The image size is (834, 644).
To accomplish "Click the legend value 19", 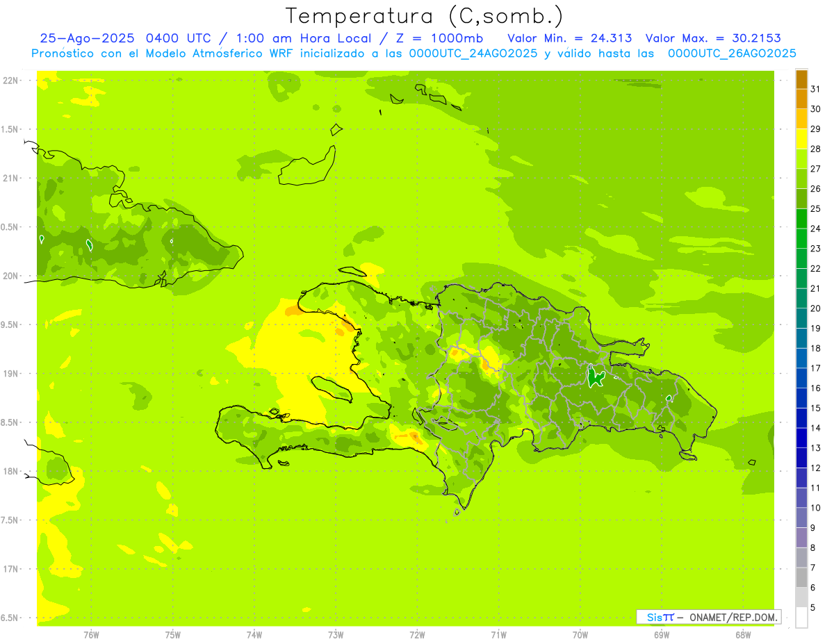I will 816,329.
